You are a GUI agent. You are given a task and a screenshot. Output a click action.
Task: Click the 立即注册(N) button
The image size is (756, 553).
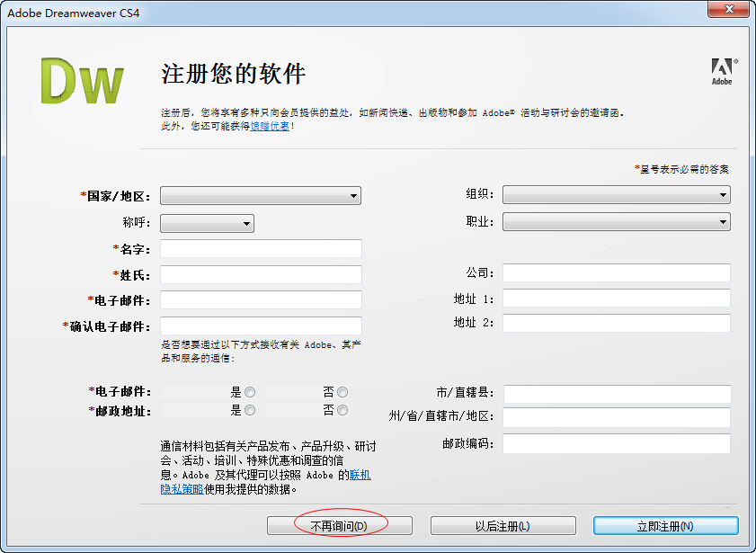point(666,526)
